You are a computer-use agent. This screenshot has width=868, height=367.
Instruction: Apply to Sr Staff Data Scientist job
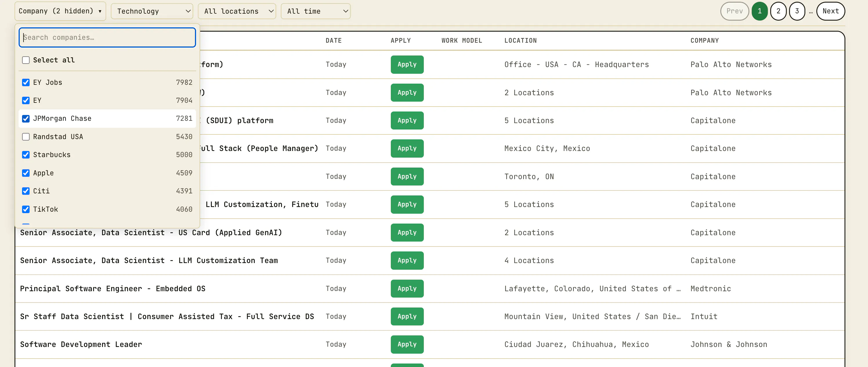pyautogui.click(x=407, y=316)
